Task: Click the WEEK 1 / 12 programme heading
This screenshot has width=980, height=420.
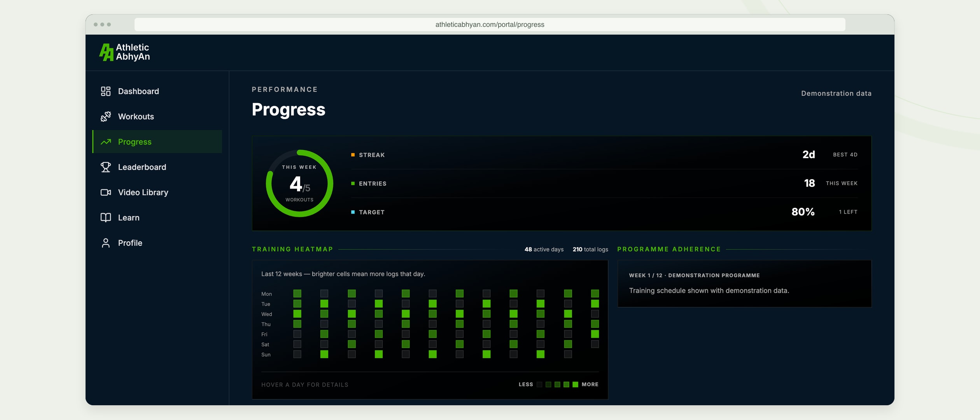Action: [694, 275]
